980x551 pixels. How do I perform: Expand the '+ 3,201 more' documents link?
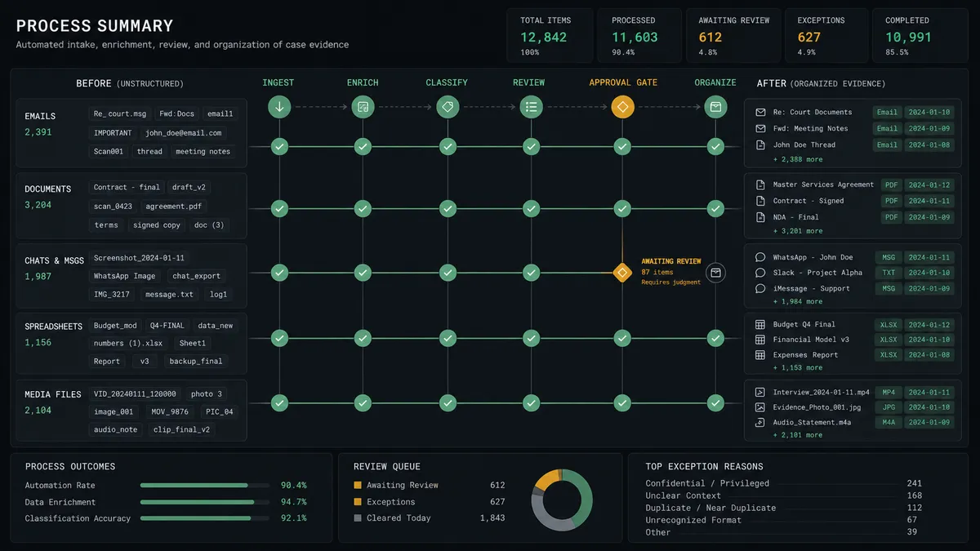[x=798, y=231]
